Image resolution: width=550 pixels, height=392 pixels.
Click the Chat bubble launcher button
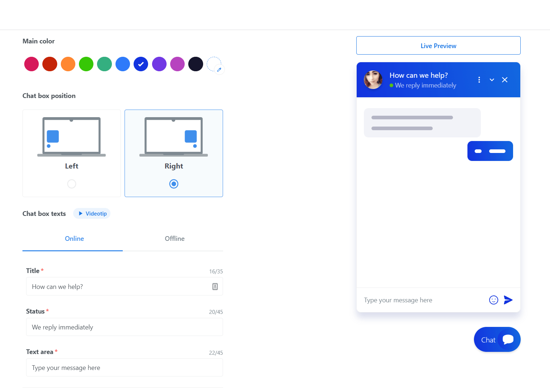(x=497, y=340)
